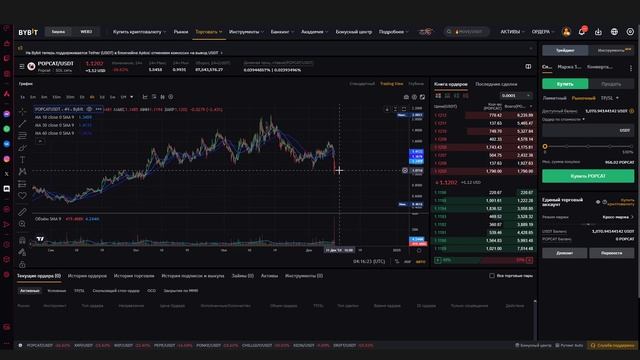Collapse the indicator legend on the chart

tap(40, 141)
